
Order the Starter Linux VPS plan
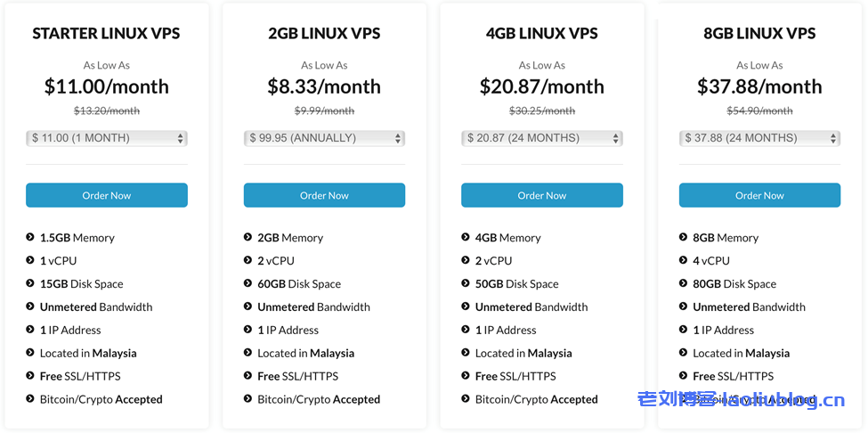(x=107, y=195)
